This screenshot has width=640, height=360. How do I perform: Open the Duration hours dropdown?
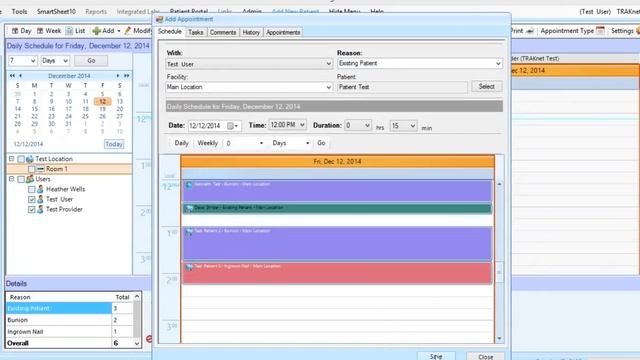[x=367, y=125]
